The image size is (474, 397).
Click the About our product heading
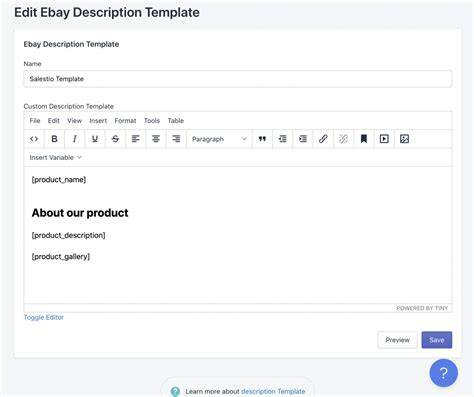pos(80,213)
